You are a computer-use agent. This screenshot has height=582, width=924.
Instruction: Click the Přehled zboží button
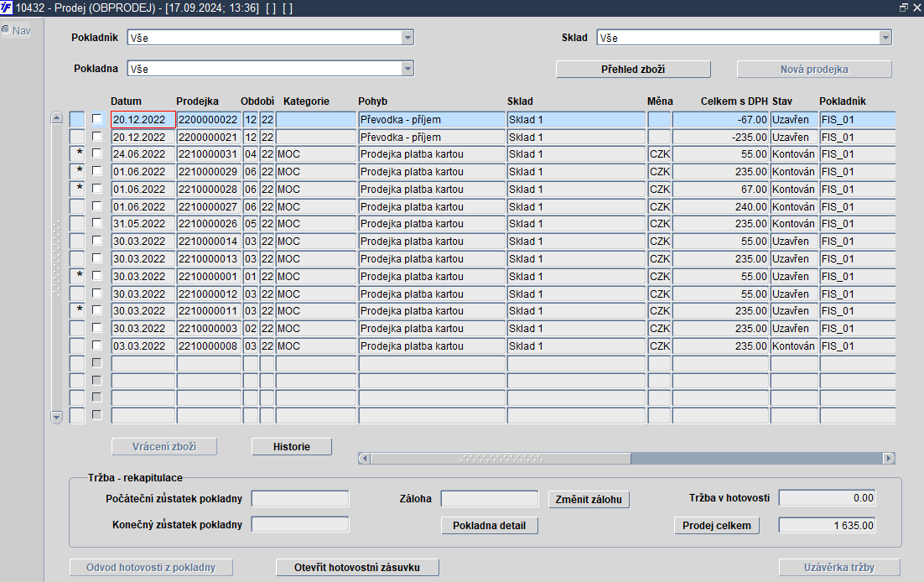(x=633, y=69)
